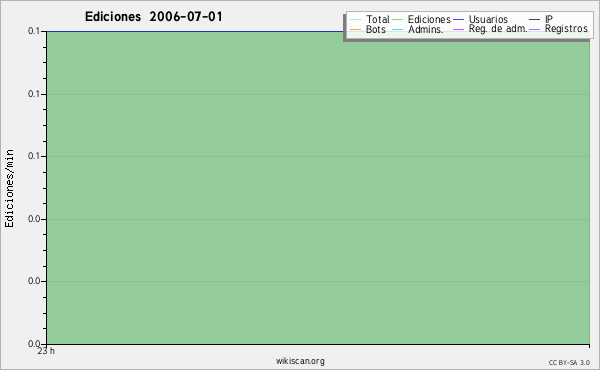600x370 pixels.
Task: Click the orange Bots color swatch
Action: [x=355, y=29]
